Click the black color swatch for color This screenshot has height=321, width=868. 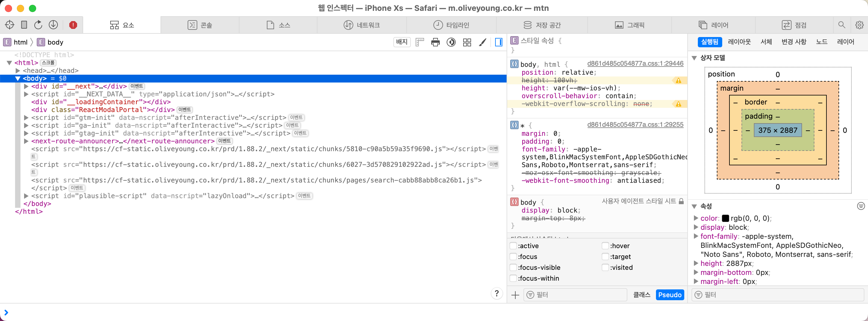[725, 218]
